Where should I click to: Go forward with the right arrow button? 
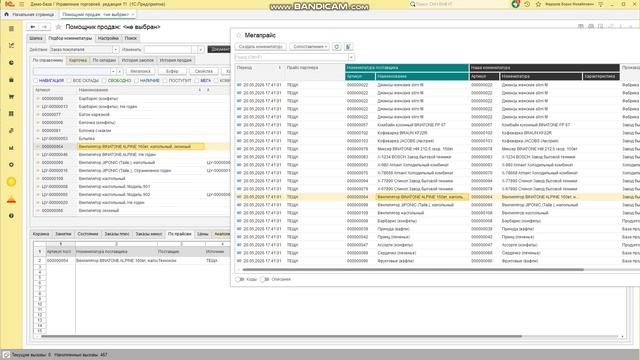[44, 27]
